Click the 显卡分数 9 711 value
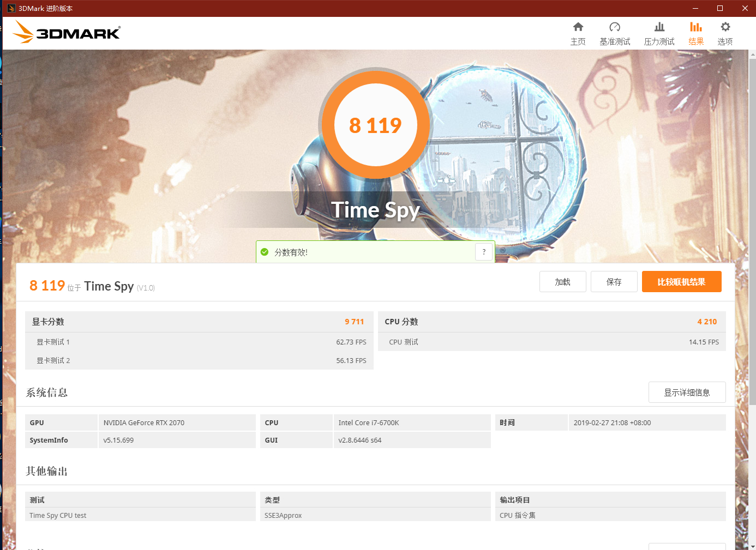 [355, 322]
